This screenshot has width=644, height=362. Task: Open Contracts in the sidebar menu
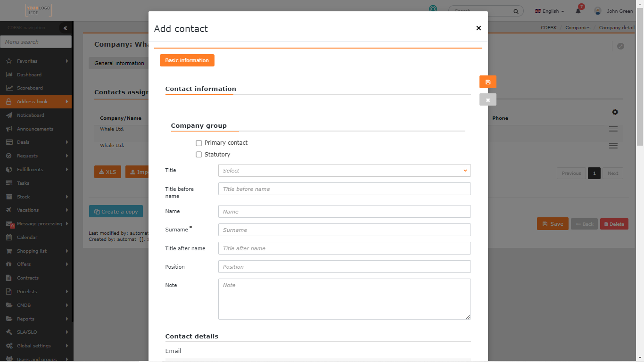pyautogui.click(x=28, y=278)
